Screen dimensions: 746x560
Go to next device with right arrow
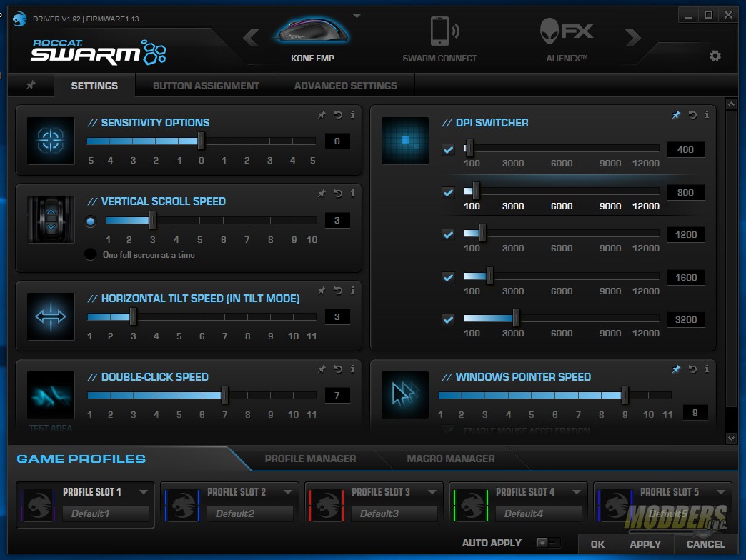[x=633, y=38]
